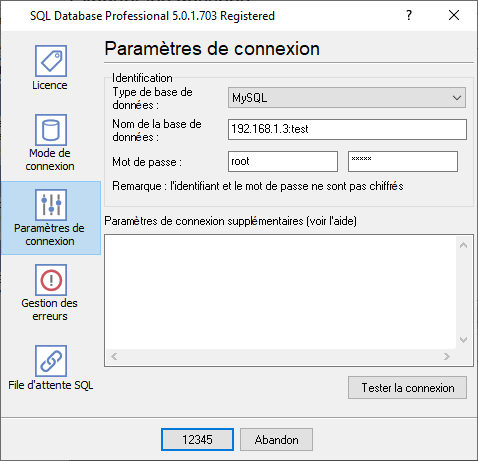
Task: Click the horizontal scrollbar right arrow
Action: (447, 357)
